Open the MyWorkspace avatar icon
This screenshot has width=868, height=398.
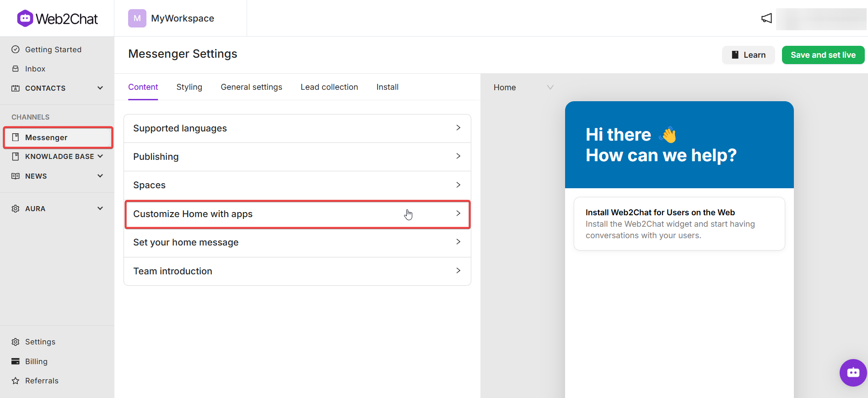pos(137,18)
